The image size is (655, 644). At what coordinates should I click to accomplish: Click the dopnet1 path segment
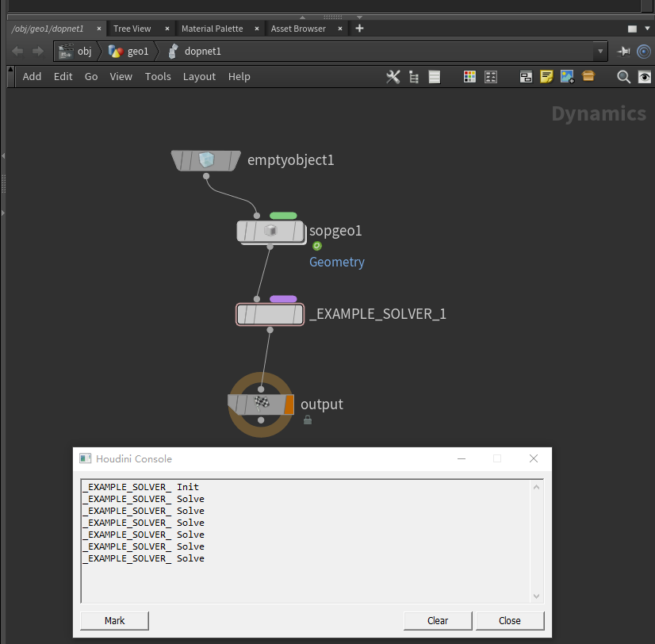click(x=194, y=52)
